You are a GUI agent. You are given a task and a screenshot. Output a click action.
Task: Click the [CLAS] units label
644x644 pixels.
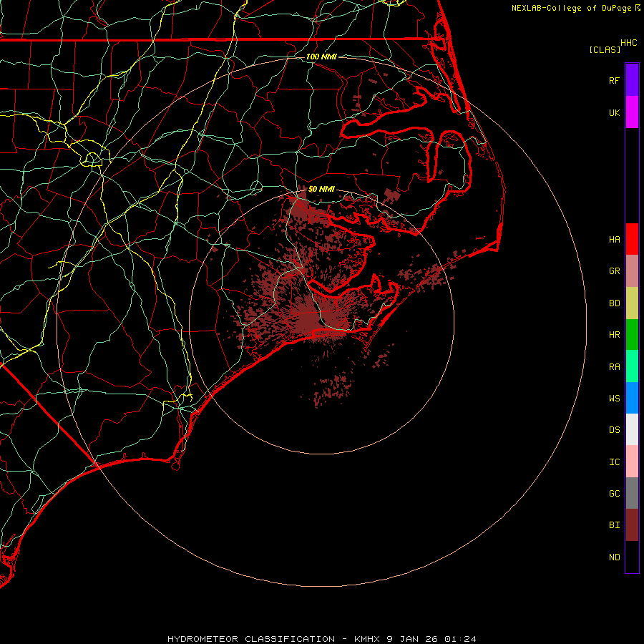click(605, 49)
